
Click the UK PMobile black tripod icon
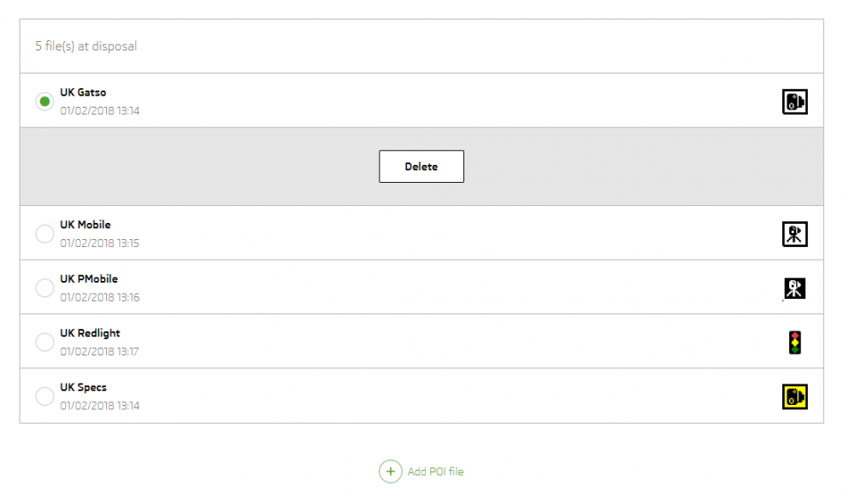pos(794,288)
